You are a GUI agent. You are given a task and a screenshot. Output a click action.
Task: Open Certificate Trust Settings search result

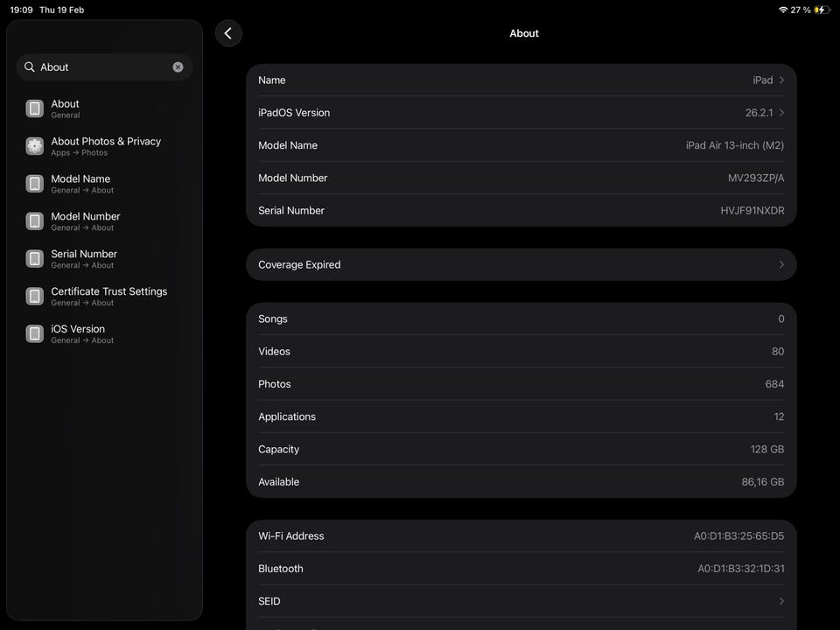click(104, 297)
